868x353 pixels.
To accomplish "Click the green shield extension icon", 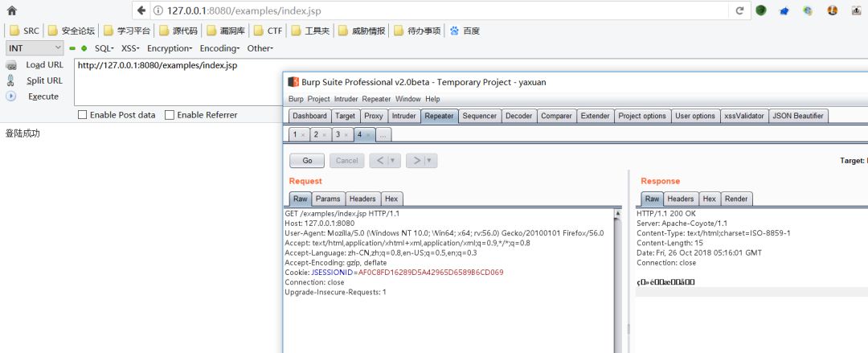I will (761, 10).
